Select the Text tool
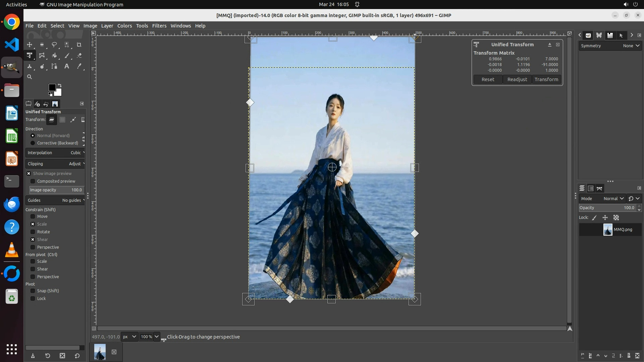The width and height of the screenshot is (644, 362). [67, 66]
